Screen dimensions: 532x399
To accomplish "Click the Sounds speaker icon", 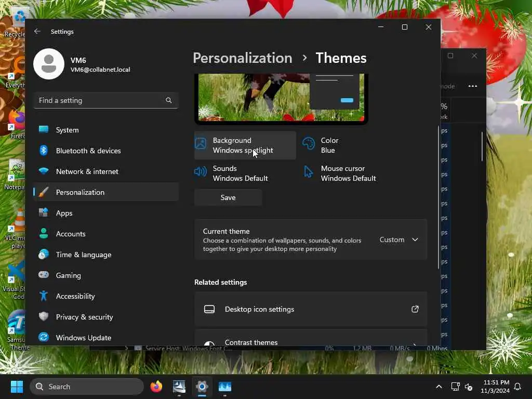I will (201, 171).
